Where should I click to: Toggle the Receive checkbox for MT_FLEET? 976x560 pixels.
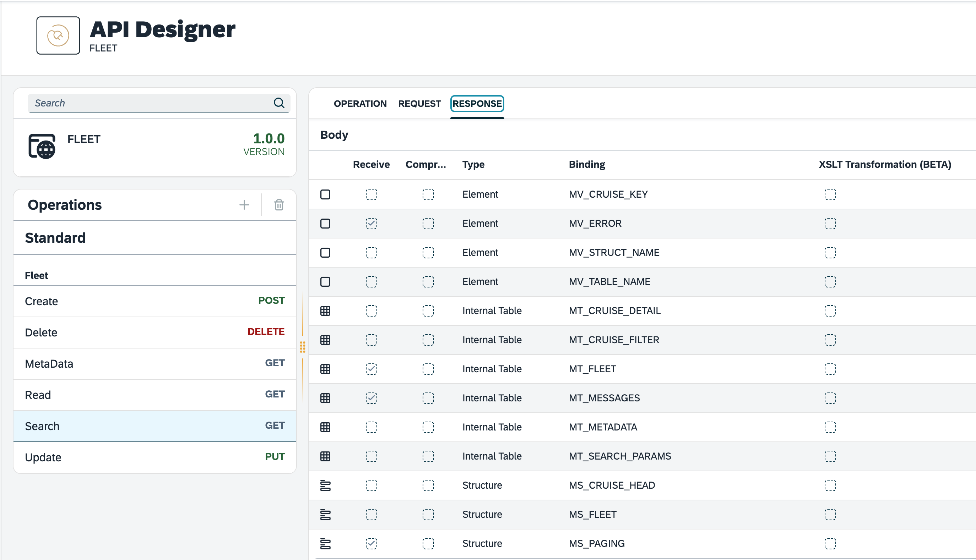coord(371,368)
